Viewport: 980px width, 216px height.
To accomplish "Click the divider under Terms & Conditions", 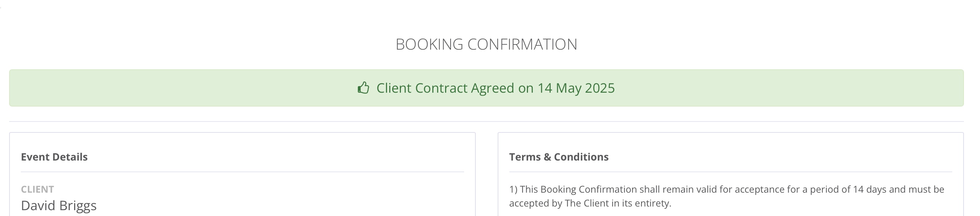I will pos(730,172).
